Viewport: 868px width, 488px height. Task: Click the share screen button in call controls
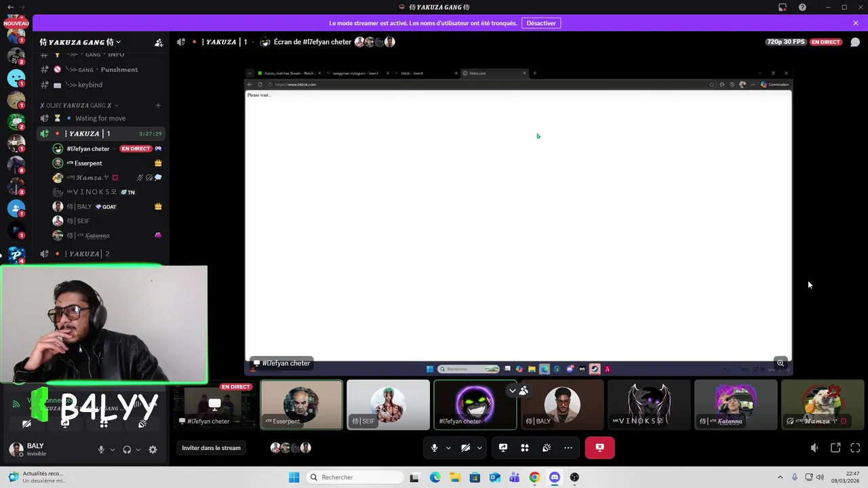coord(503,448)
